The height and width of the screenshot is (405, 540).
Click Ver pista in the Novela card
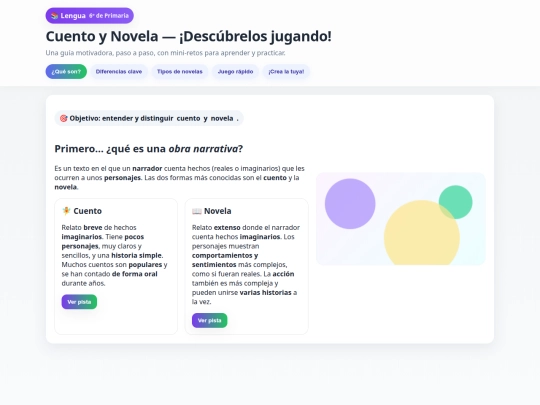(209, 320)
